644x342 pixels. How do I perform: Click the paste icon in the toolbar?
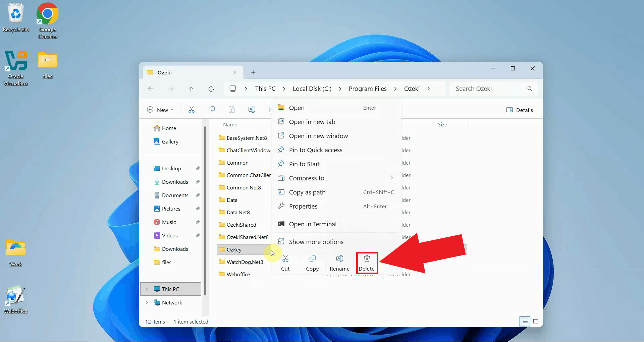pyautogui.click(x=231, y=109)
